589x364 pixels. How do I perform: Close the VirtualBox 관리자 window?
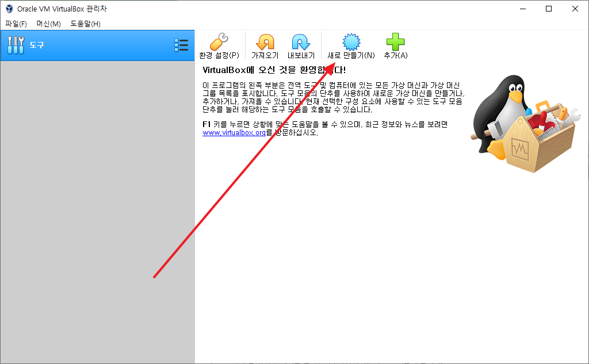click(x=575, y=9)
